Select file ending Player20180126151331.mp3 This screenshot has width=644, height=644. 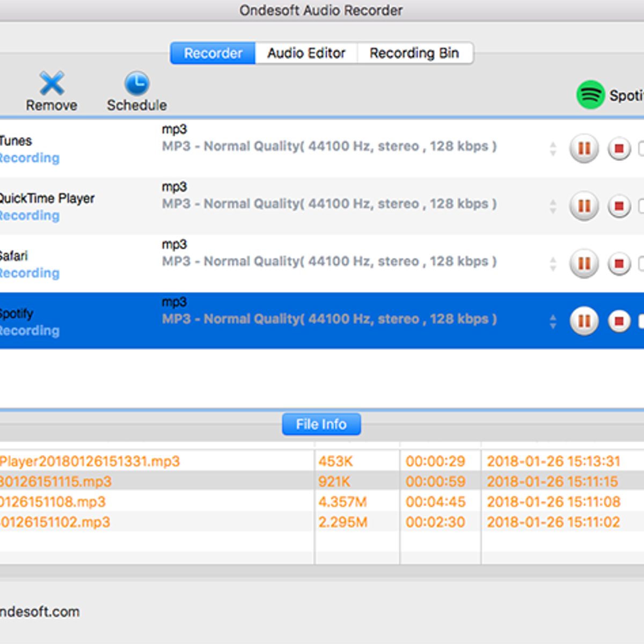point(90,461)
